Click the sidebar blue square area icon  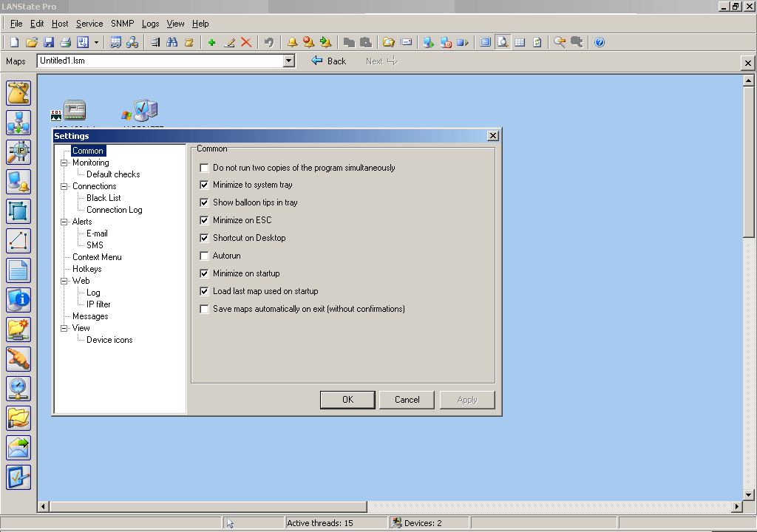click(18, 211)
